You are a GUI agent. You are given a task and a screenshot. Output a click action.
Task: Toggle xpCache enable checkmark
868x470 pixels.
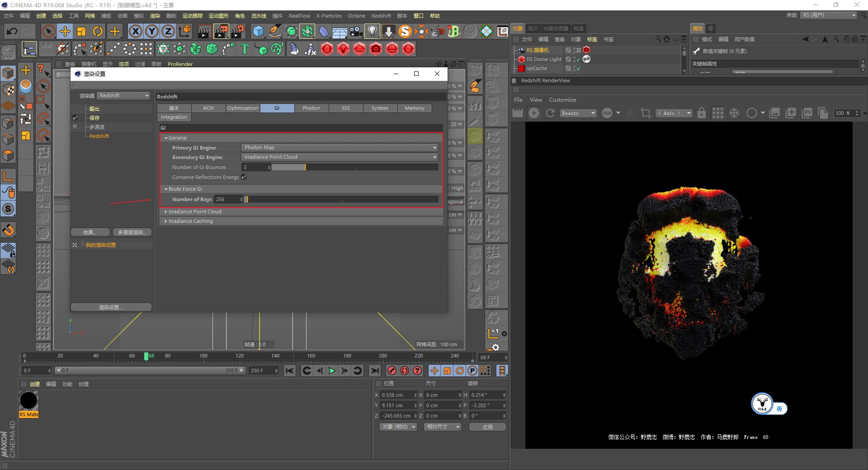pos(577,68)
